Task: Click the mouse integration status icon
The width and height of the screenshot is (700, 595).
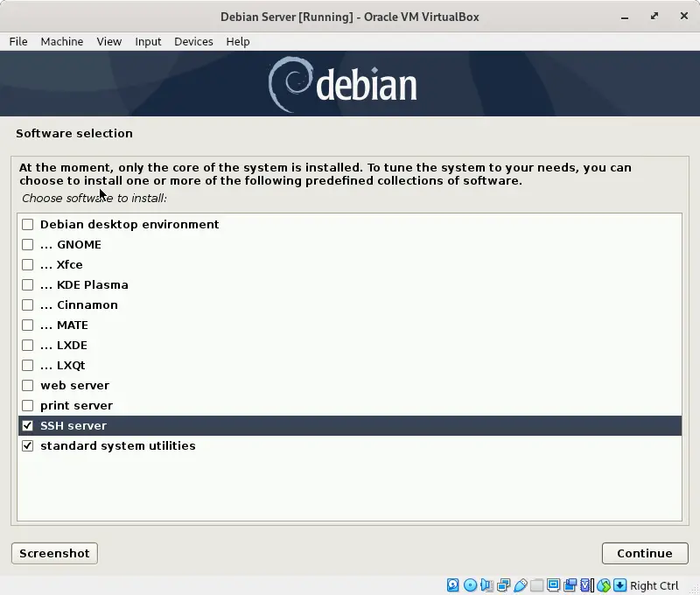Action: pyautogui.click(x=604, y=584)
